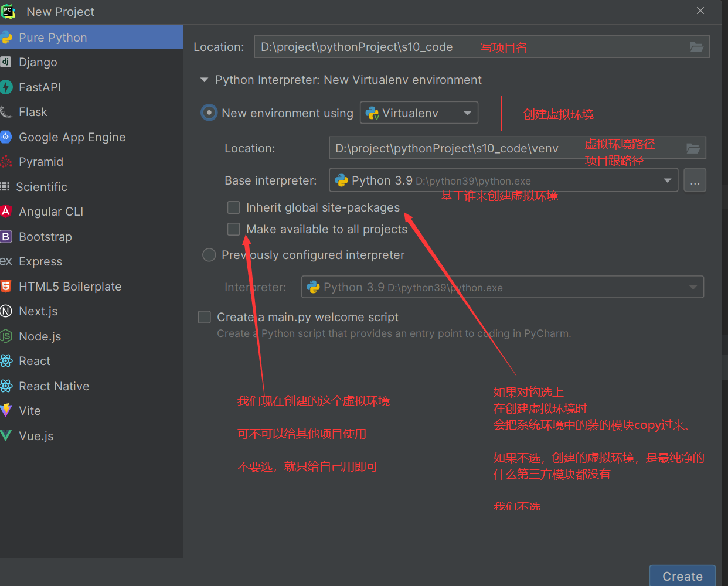Image resolution: width=728 pixels, height=586 pixels.
Task: Click the Python logo in the Base interpreter field
Action: point(342,180)
